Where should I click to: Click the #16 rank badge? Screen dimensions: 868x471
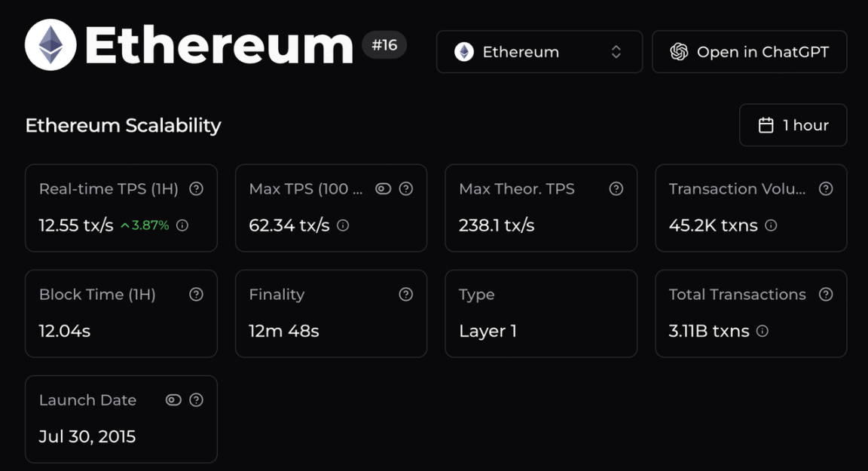point(384,45)
